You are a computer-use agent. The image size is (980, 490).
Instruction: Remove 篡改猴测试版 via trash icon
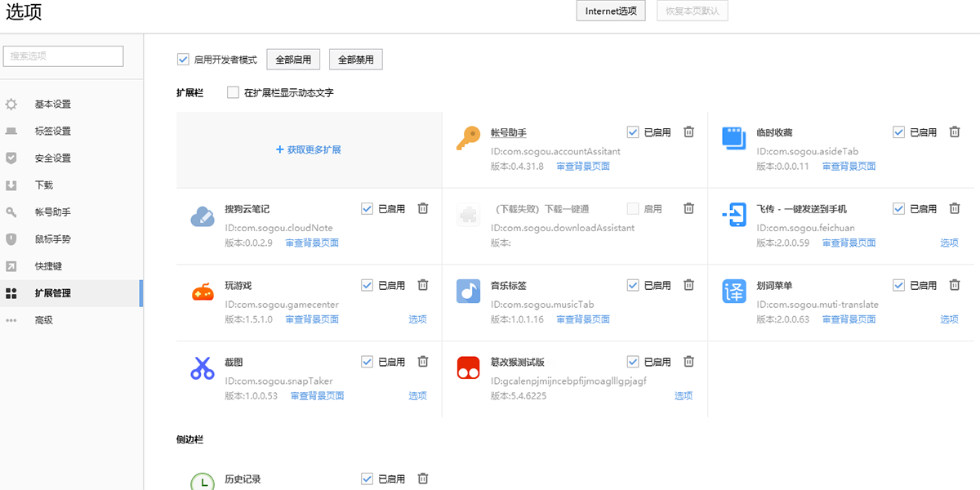pyautogui.click(x=688, y=362)
